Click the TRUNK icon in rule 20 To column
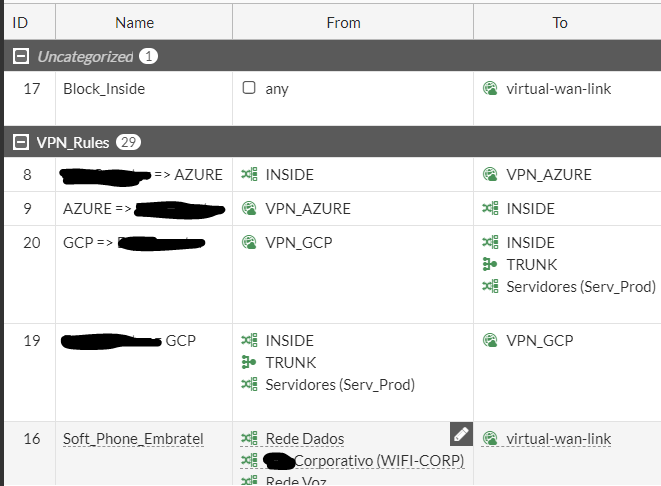 point(490,264)
